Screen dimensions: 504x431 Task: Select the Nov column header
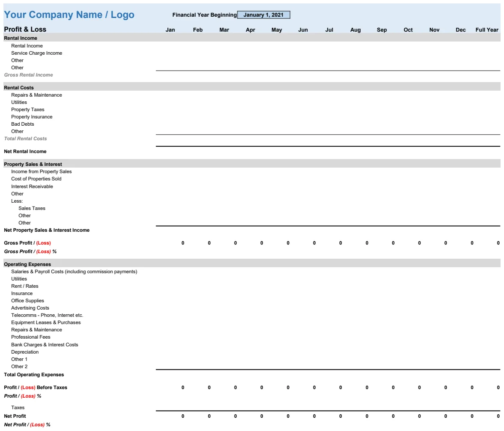click(434, 30)
